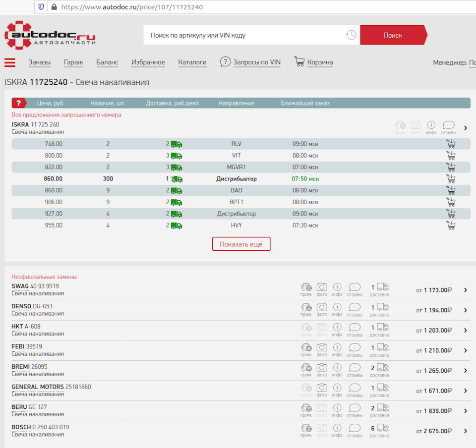Add the 955.00 HVY offer to cart
The height and width of the screenshot is (448, 476).
pyautogui.click(x=451, y=225)
